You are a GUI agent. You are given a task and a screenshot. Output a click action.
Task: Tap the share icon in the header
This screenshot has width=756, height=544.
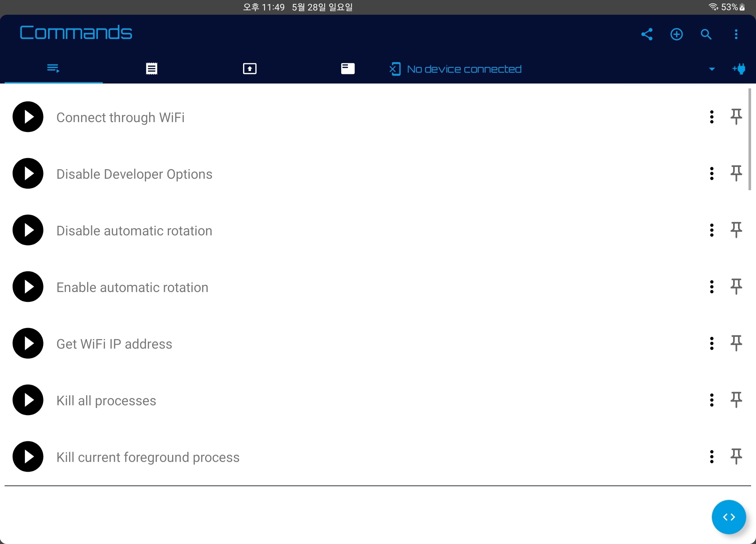tap(647, 34)
